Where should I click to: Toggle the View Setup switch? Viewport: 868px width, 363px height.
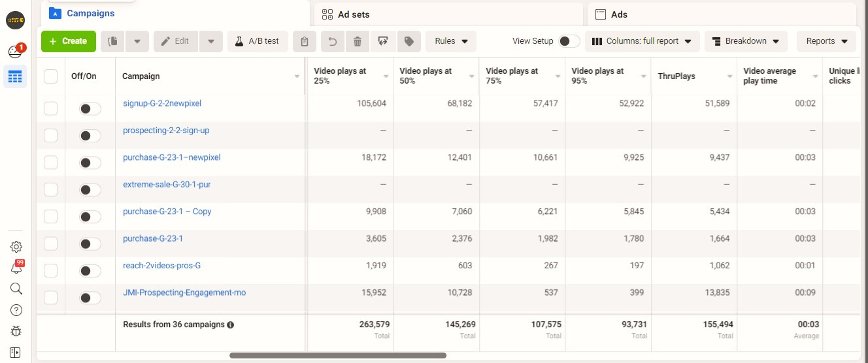coord(569,41)
